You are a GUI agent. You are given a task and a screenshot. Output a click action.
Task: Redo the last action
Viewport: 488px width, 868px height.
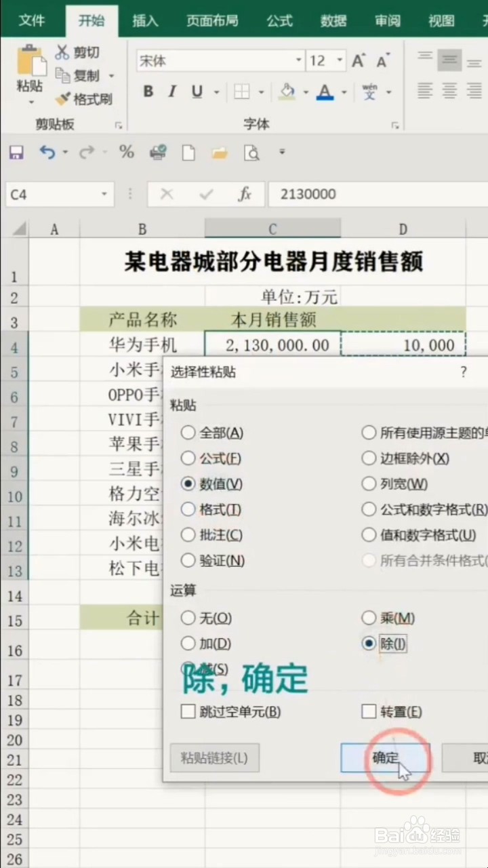tap(85, 153)
